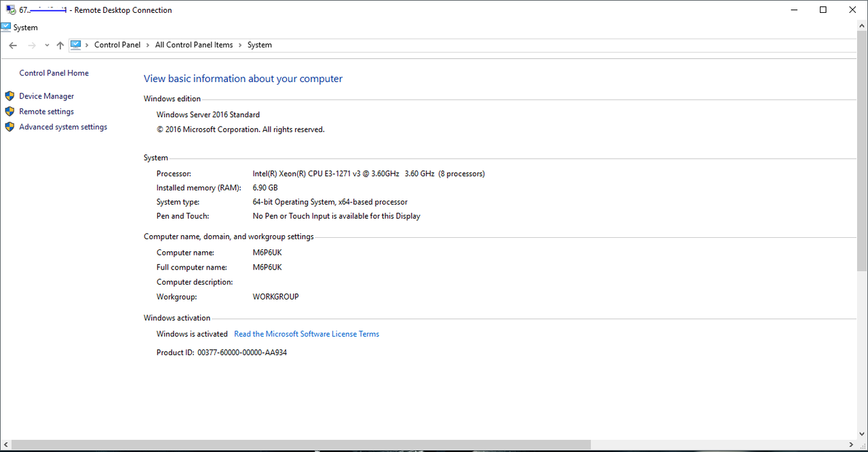Click the shield icon beside Remote settings

(9, 111)
